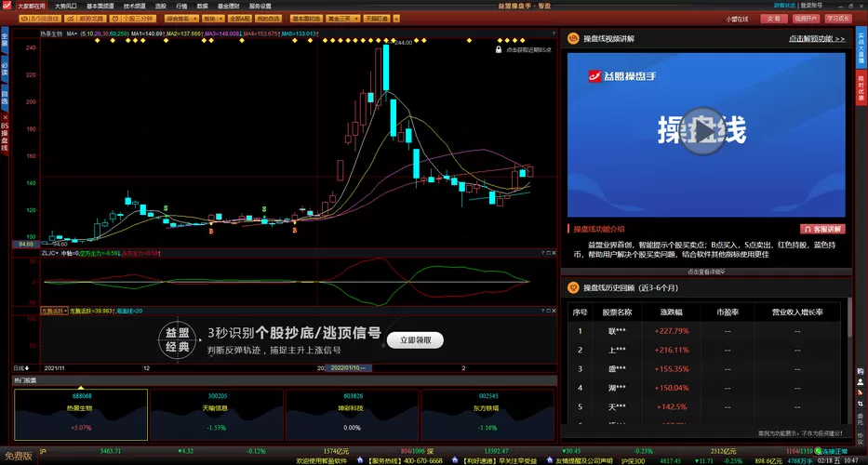The width and height of the screenshot is (868, 465).
Task: Open the 实战大直播 side tab
Action: 861,49
